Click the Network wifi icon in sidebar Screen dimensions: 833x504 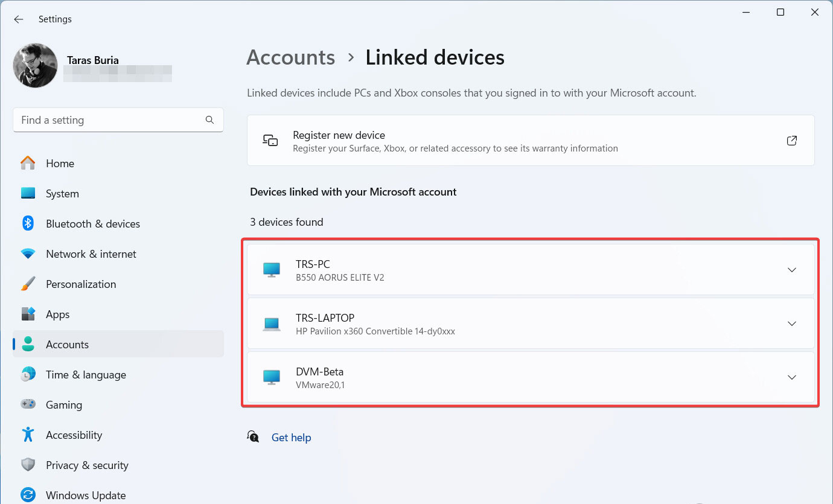point(28,254)
